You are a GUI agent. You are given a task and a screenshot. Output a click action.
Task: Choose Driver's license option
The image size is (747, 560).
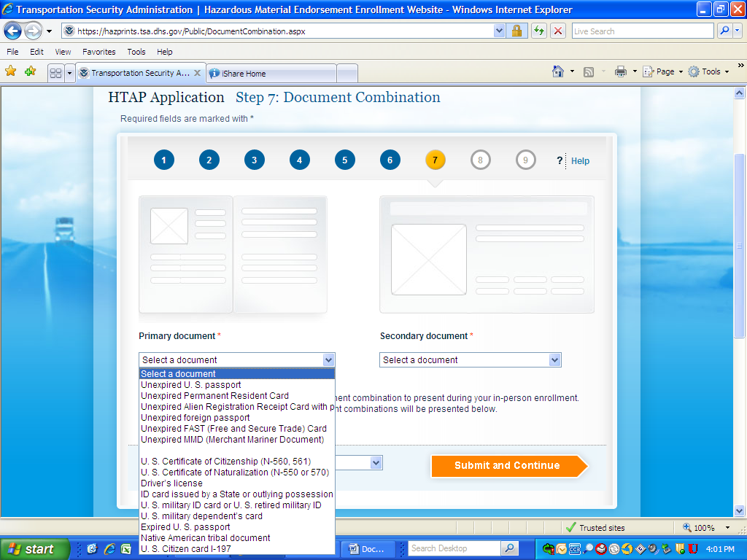click(237, 483)
